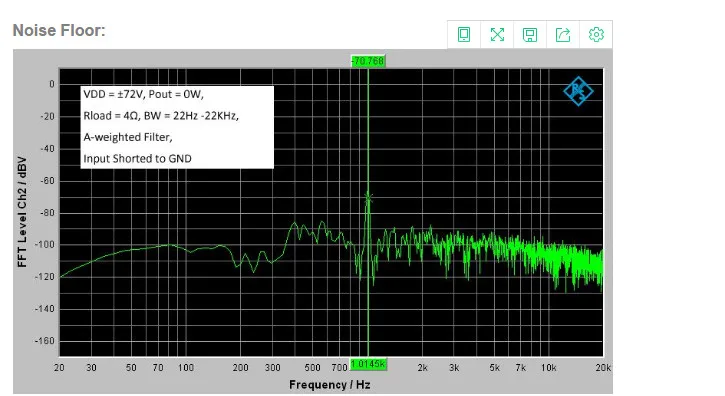725x396 pixels.
Task: Click the save image icon
Action: pyautogui.click(x=530, y=35)
